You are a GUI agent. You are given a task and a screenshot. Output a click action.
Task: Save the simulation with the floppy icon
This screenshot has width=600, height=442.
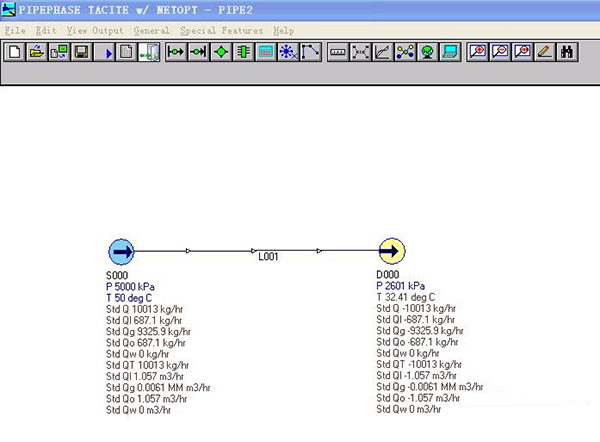click(81, 52)
